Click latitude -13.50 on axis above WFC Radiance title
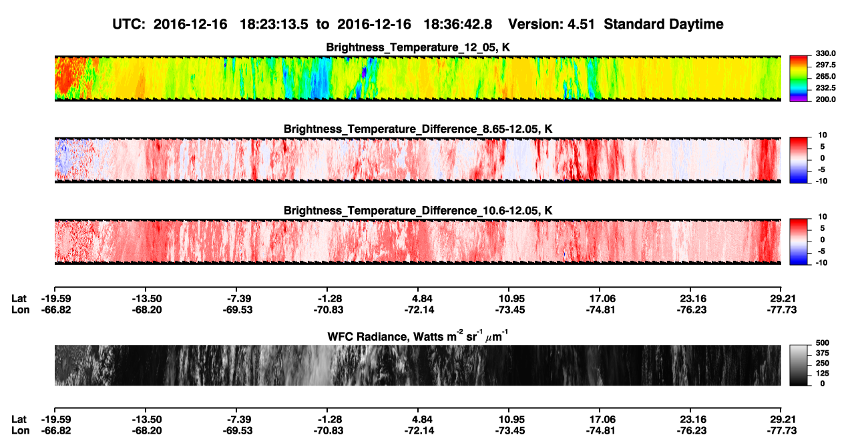868x445 pixels. click(x=146, y=299)
